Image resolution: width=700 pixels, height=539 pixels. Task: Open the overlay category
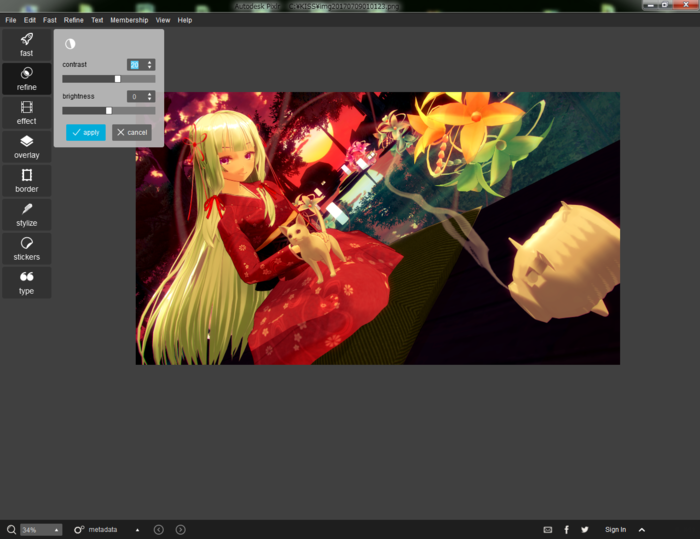pos(26,146)
